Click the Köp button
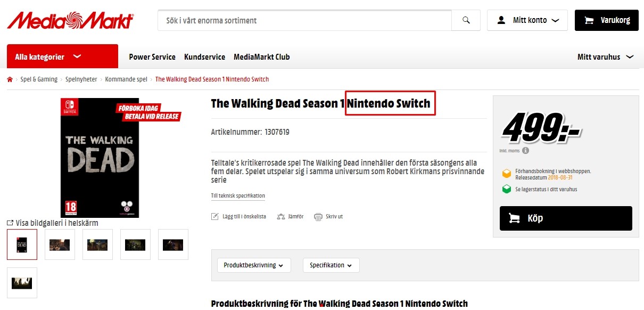Image resolution: width=644 pixels, height=310 pixels. click(x=566, y=218)
